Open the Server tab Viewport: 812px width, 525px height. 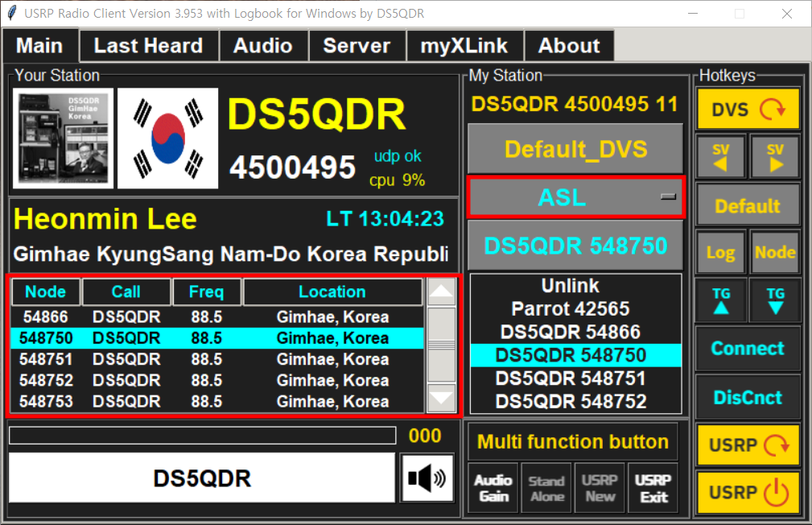[x=357, y=46]
